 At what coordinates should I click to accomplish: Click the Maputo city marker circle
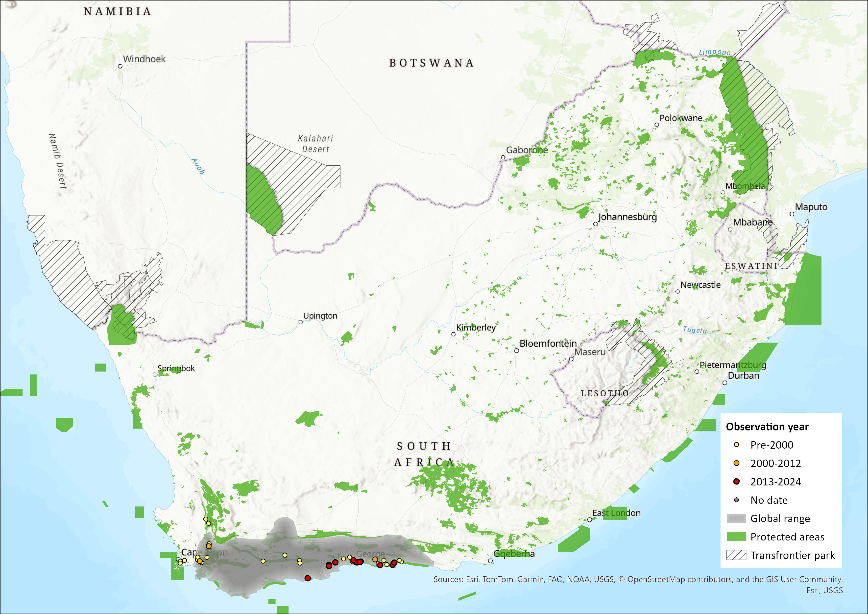pyautogui.click(x=792, y=214)
